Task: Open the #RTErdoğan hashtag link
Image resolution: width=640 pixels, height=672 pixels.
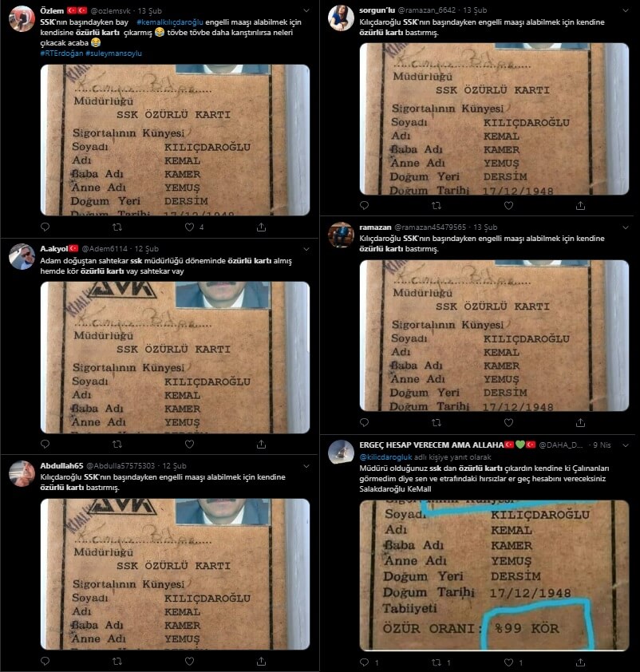Action: (x=61, y=53)
